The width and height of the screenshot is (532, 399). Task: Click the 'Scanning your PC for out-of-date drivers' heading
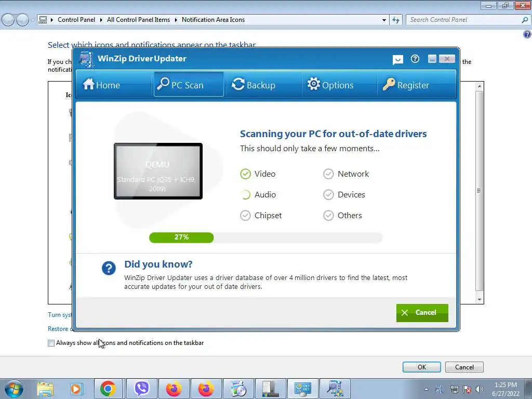tap(333, 134)
